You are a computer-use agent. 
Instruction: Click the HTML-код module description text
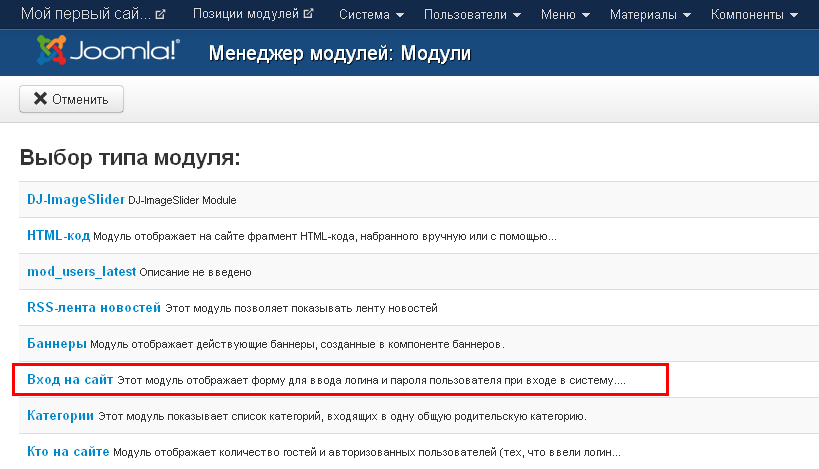pos(325,237)
